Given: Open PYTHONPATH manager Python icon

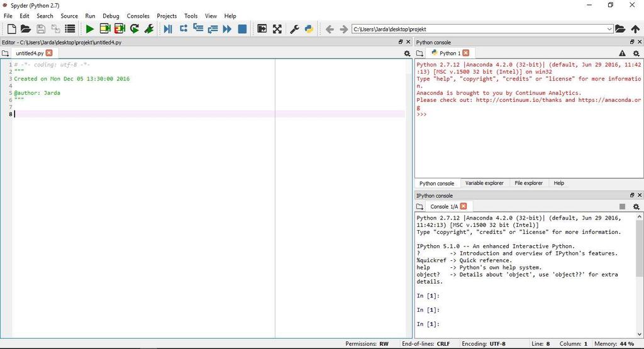Looking at the screenshot, I should tap(309, 29).
